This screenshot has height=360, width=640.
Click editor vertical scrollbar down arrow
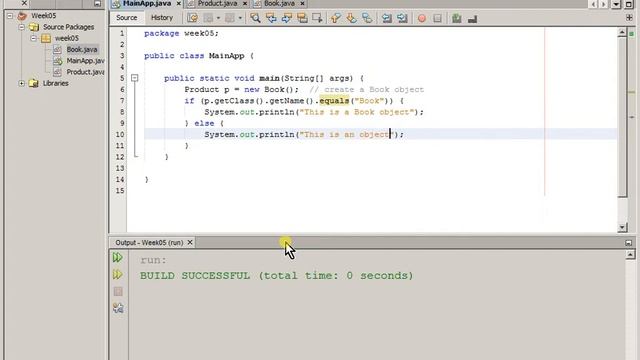[x=622, y=227]
